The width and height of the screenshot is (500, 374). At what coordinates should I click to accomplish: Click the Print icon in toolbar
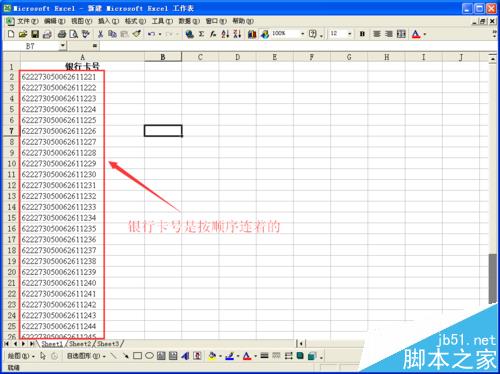pyautogui.click(x=62, y=34)
